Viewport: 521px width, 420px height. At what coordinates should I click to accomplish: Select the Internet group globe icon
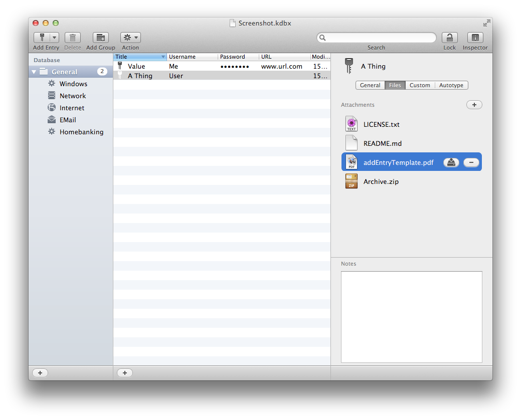52,108
